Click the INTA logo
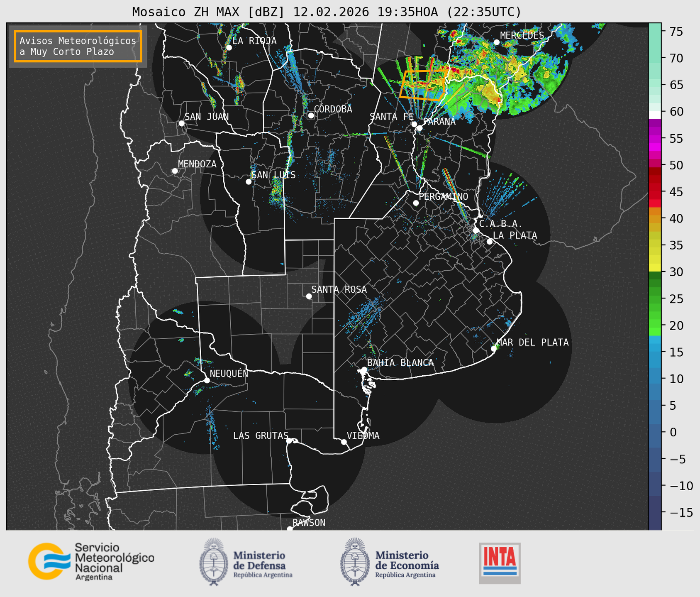This screenshot has height=597, width=700. [500, 563]
